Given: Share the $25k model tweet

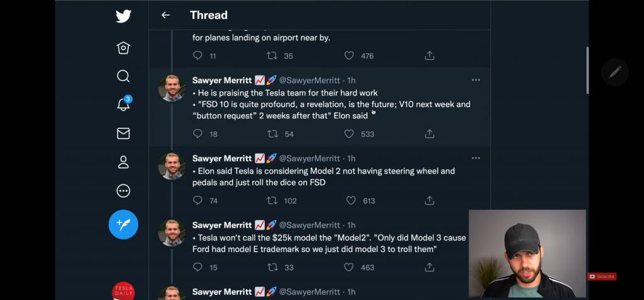Looking at the screenshot, I should pyautogui.click(x=430, y=267).
